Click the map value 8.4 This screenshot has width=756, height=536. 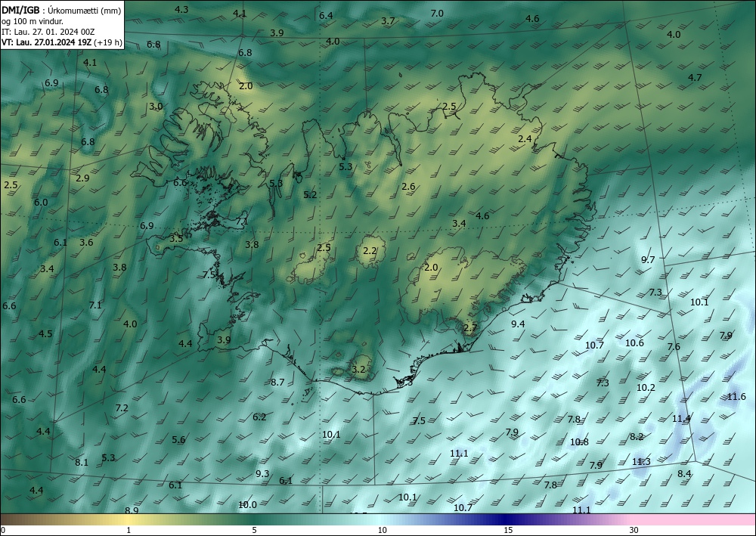(684, 474)
